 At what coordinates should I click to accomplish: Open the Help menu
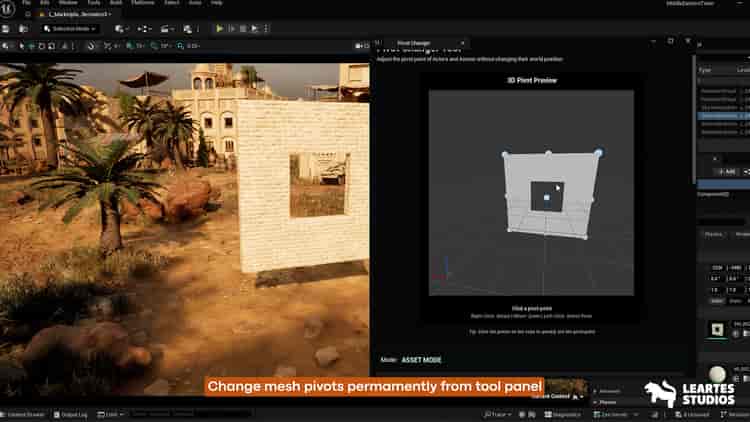[217, 2]
